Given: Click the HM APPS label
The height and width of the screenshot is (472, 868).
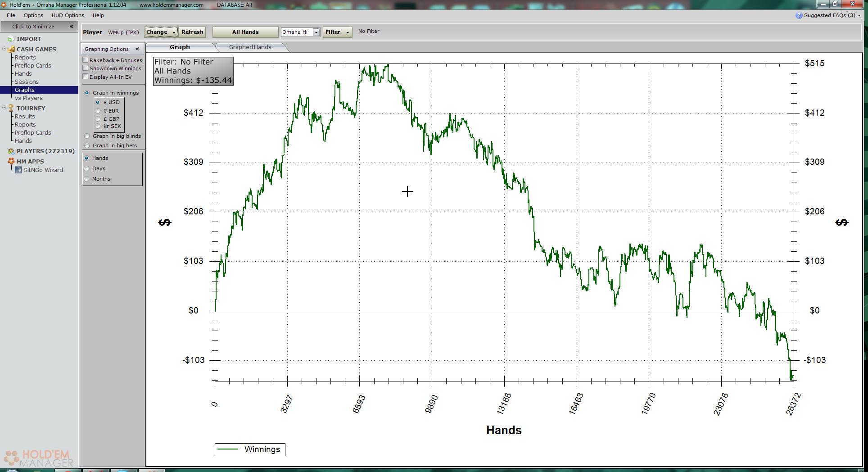Looking at the screenshot, I should click(x=30, y=162).
